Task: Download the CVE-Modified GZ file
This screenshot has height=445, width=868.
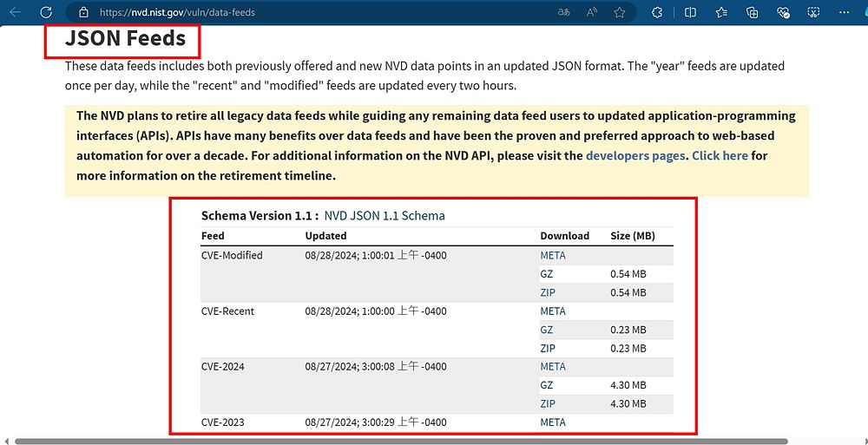Action: 546,274
